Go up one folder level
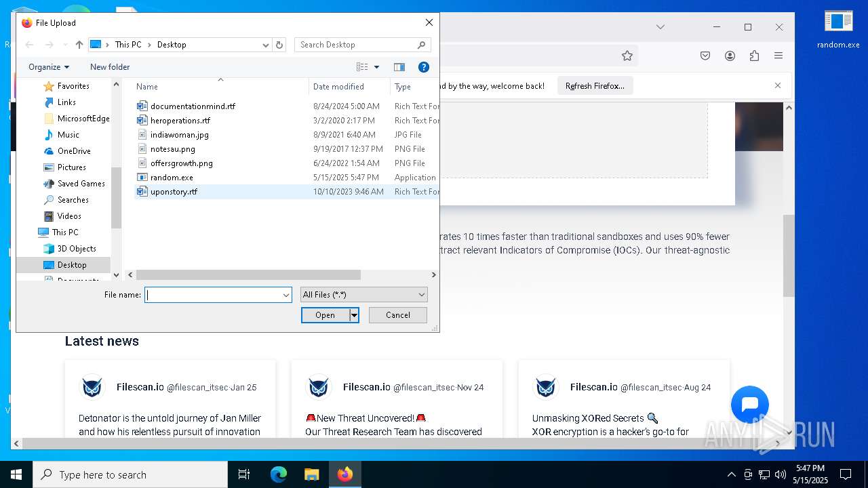The image size is (868, 488). pyautogui.click(x=79, y=45)
